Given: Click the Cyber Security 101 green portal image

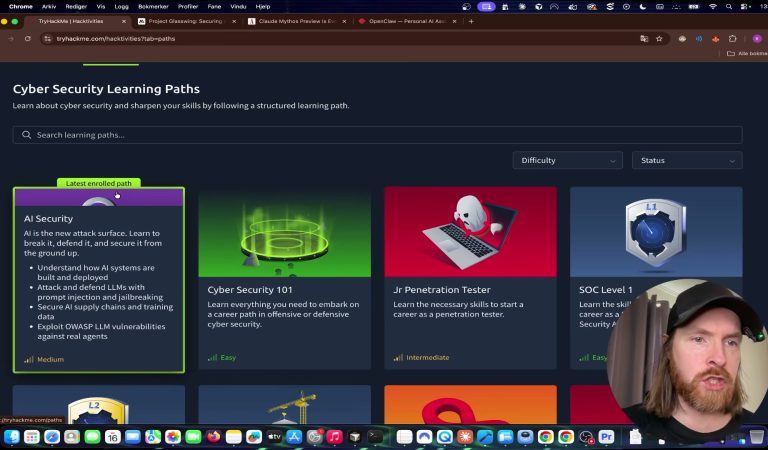Looking at the screenshot, I should tap(285, 232).
